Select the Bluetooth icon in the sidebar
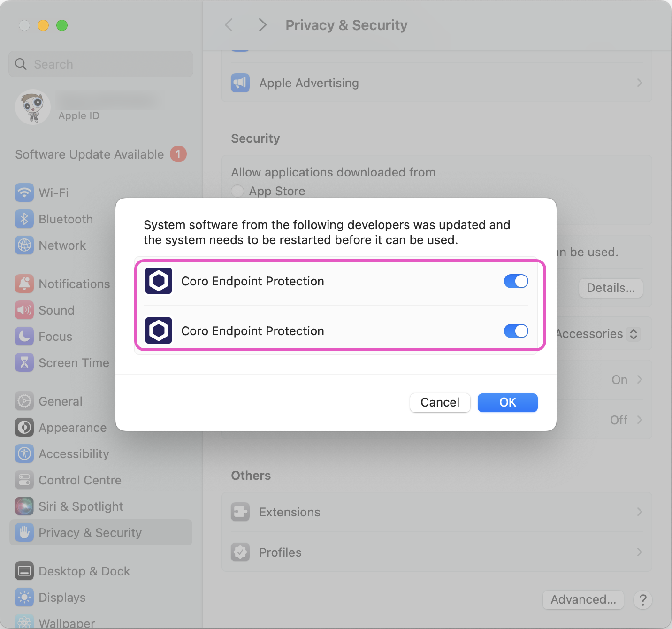This screenshot has width=672, height=629. (x=24, y=219)
